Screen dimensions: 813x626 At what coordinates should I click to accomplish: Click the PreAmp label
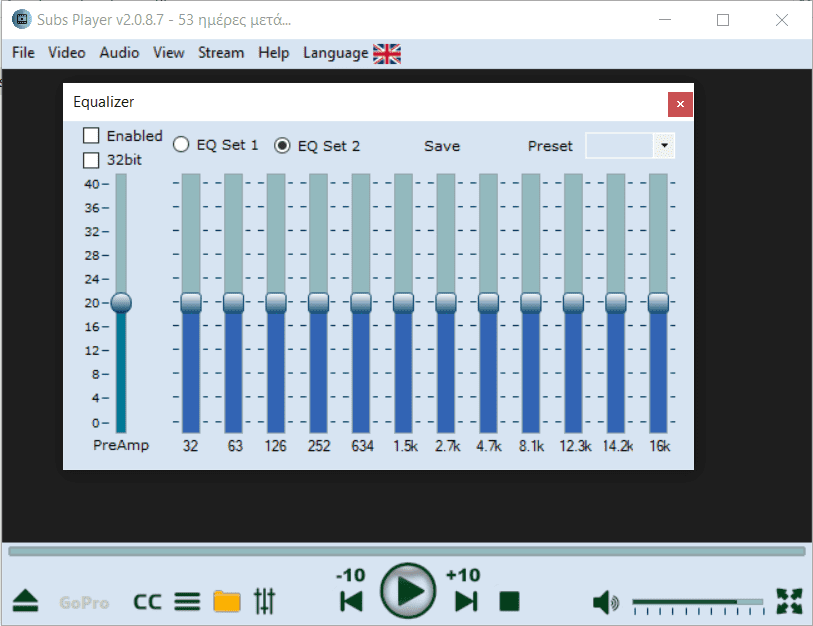pos(121,445)
